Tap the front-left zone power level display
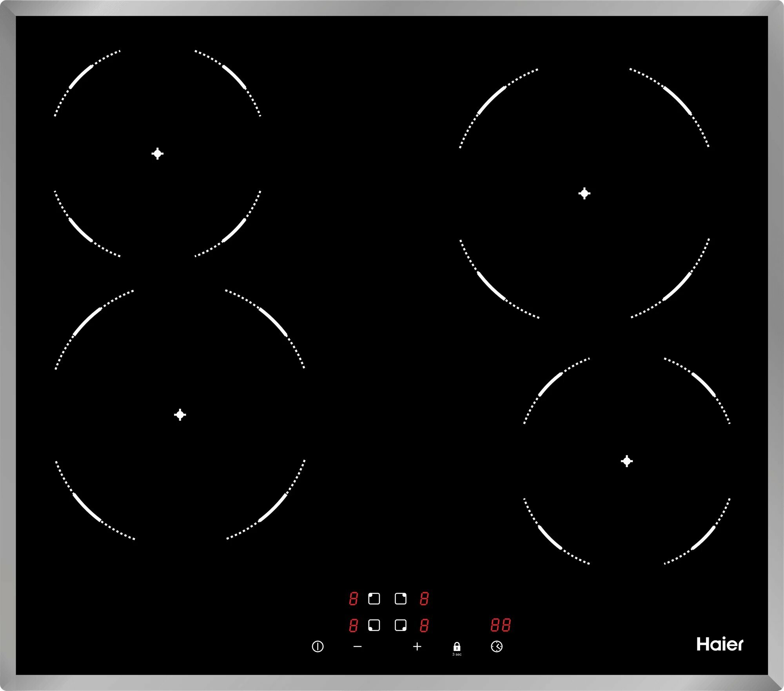The width and height of the screenshot is (784, 691). tap(353, 625)
